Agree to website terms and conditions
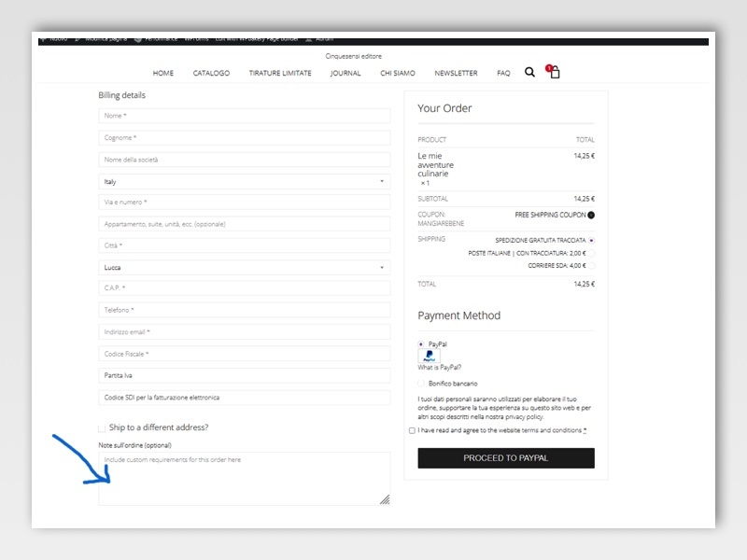Viewport: 747px width, 560px height. [x=412, y=430]
